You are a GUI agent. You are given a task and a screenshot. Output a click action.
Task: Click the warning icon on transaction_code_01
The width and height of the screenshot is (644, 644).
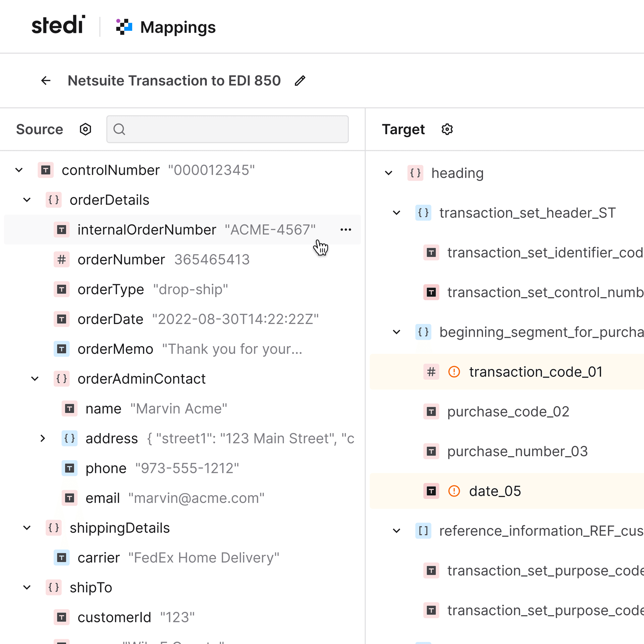454,372
